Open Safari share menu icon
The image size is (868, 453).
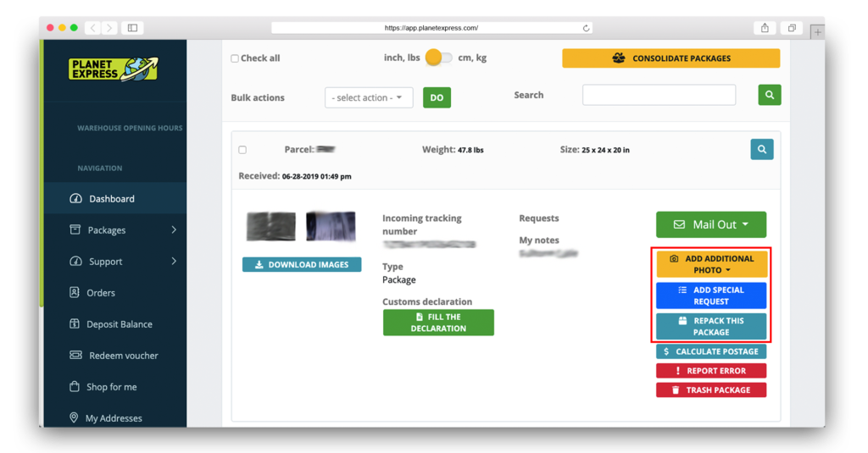(765, 28)
